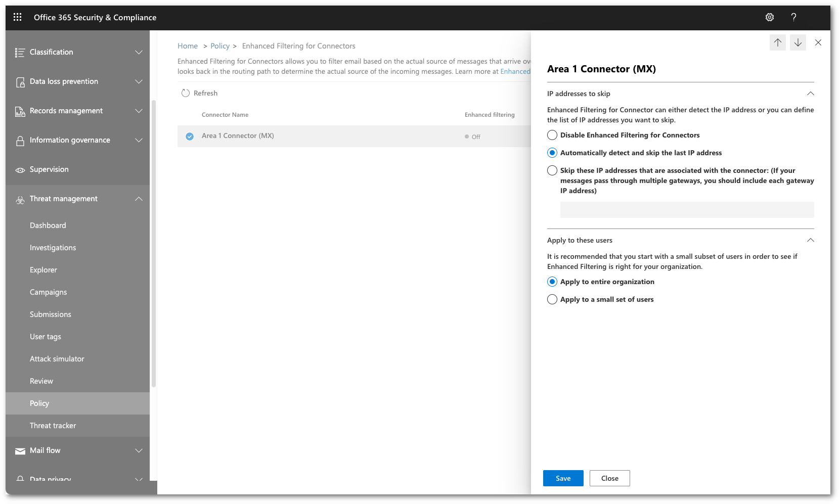Click the Refresh icon above the connector list
The image size is (840, 504).
pyautogui.click(x=185, y=93)
